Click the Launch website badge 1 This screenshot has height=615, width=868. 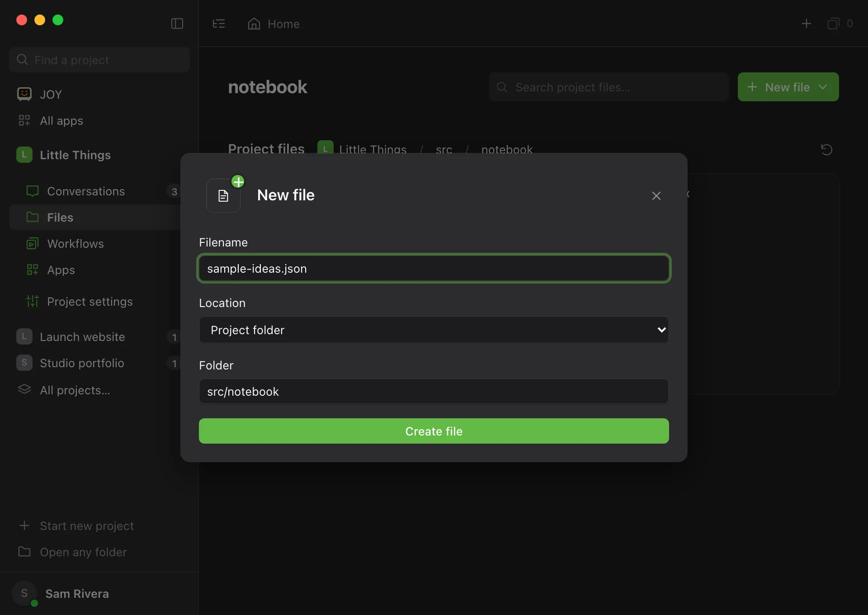174,337
